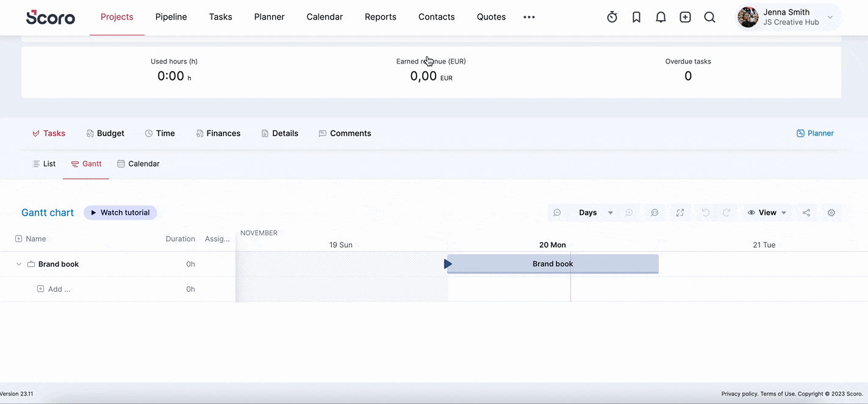The image size is (868, 404).
Task: Toggle fullscreen Gantt chart
Action: [x=680, y=212]
